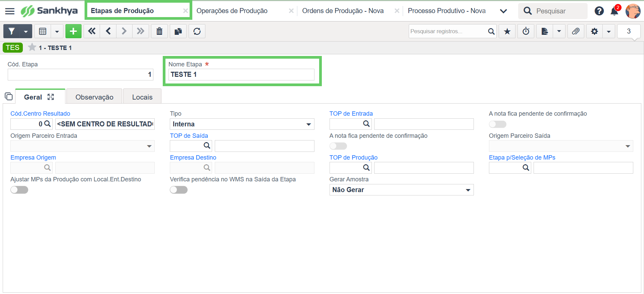
Task: Close Ordens de Produção - Nova tab
Action: [x=397, y=11]
